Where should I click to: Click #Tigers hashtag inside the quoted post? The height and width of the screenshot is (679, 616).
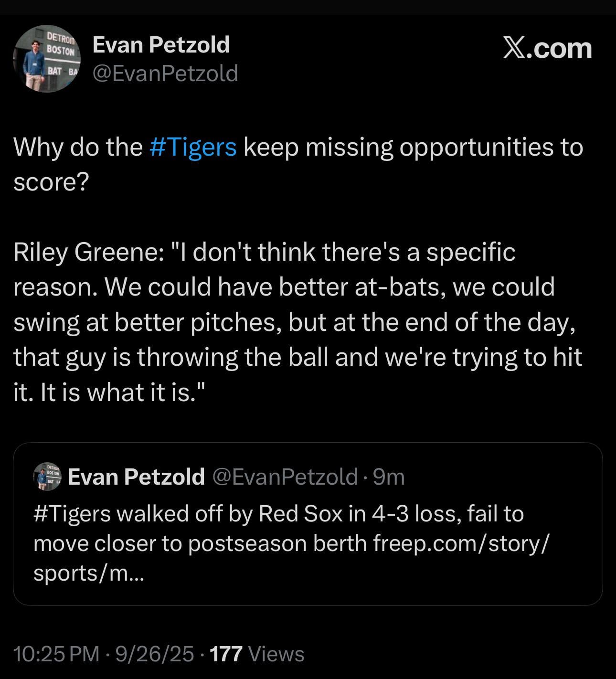(72, 514)
